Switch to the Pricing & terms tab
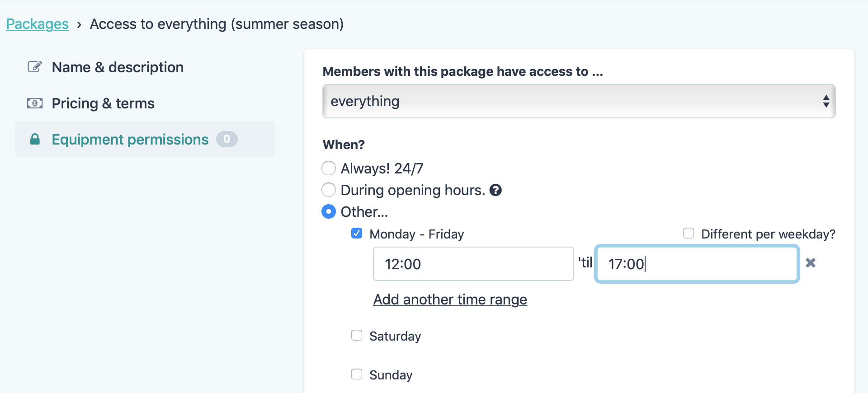Image resolution: width=868 pixels, height=393 pixels. tap(103, 103)
